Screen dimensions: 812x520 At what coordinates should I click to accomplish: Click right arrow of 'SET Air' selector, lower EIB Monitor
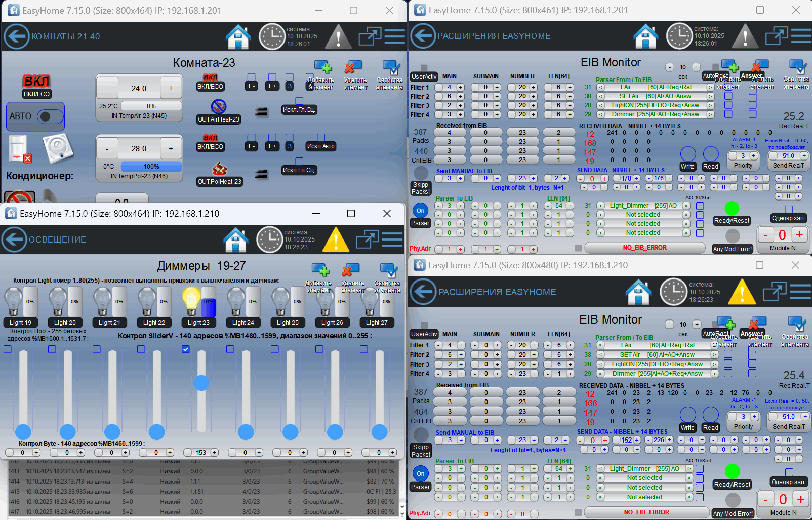point(714,355)
